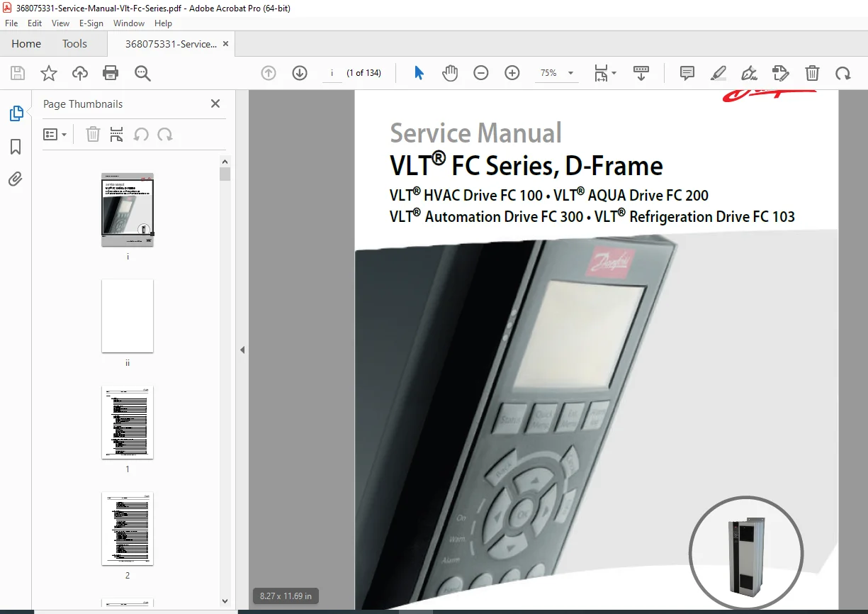Select the cover page thumbnail i
Viewport: 868px width, 614px height.
128,210
